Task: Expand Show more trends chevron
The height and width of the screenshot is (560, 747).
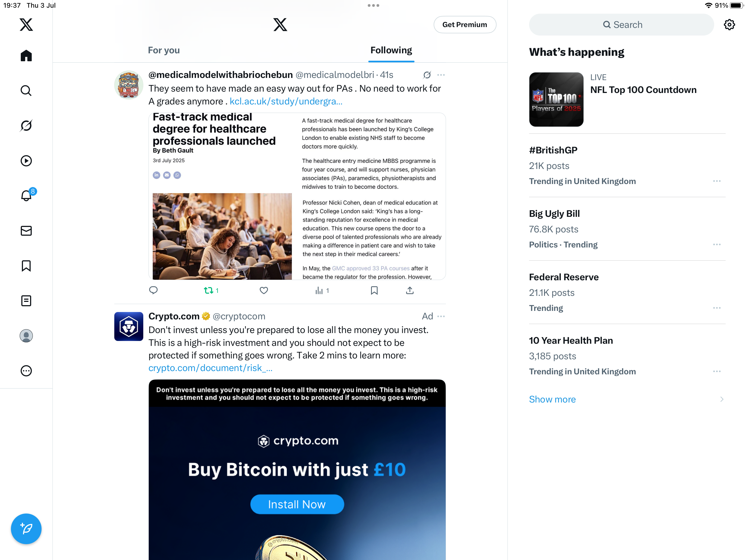Action: [x=722, y=399]
